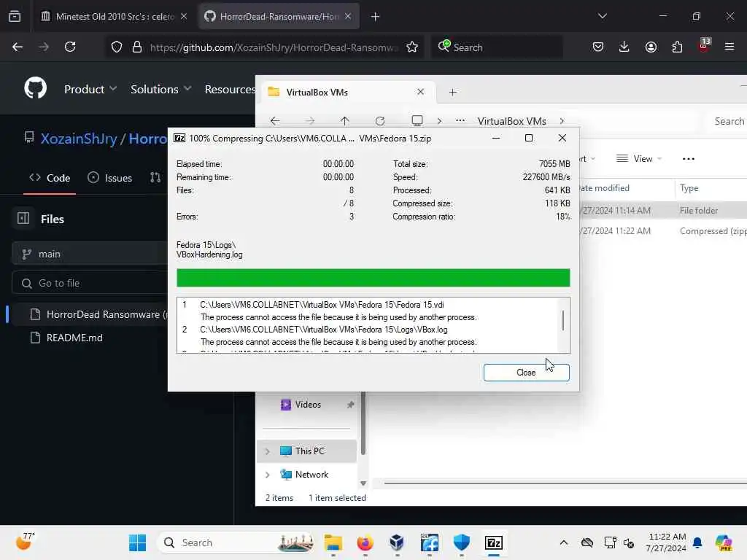The image size is (747, 560).
Task: Open the GitHub Issues tab
Action: (110, 178)
